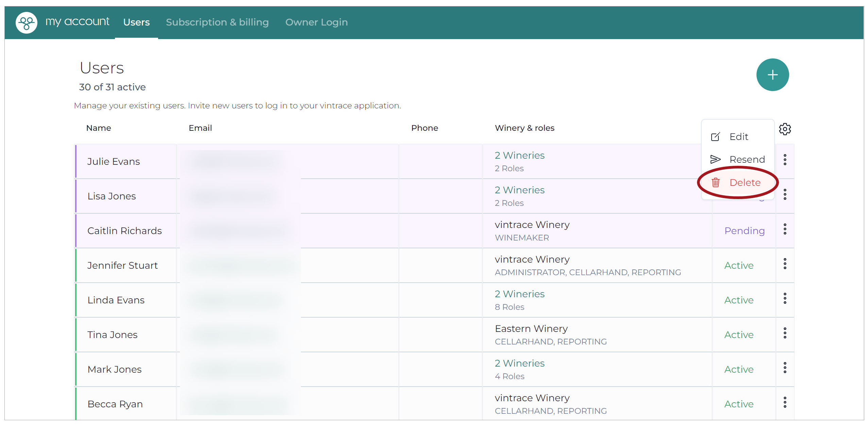The image size is (868, 426).
Task: Expand Julie Evans' 2 Wineries link
Action: tap(520, 155)
